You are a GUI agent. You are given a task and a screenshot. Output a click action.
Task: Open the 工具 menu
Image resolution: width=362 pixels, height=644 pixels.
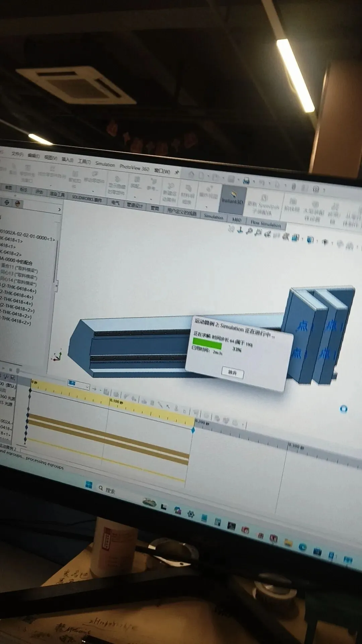point(84,162)
